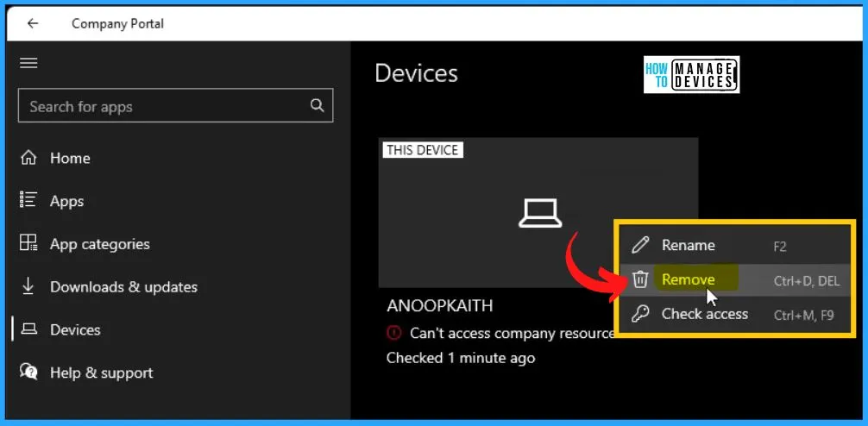Click the laptop icon on device tile
This screenshot has height=426, width=868.
[x=540, y=214]
